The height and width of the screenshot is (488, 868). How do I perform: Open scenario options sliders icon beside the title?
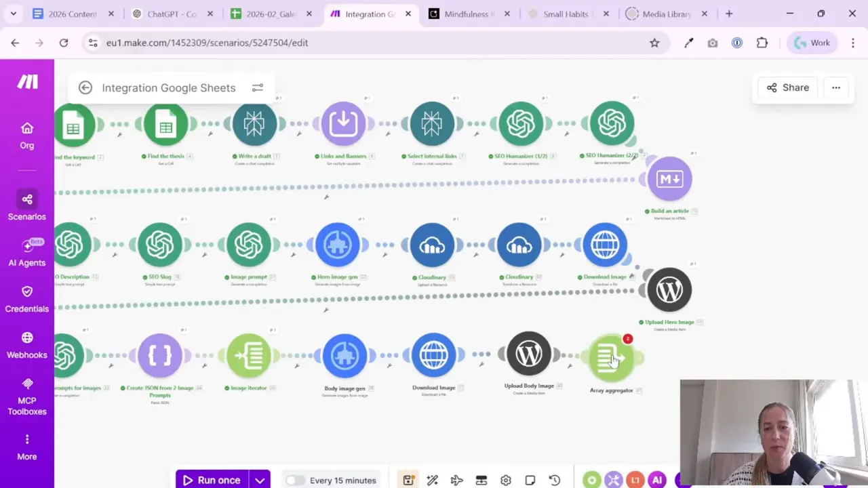[x=258, y=88]
